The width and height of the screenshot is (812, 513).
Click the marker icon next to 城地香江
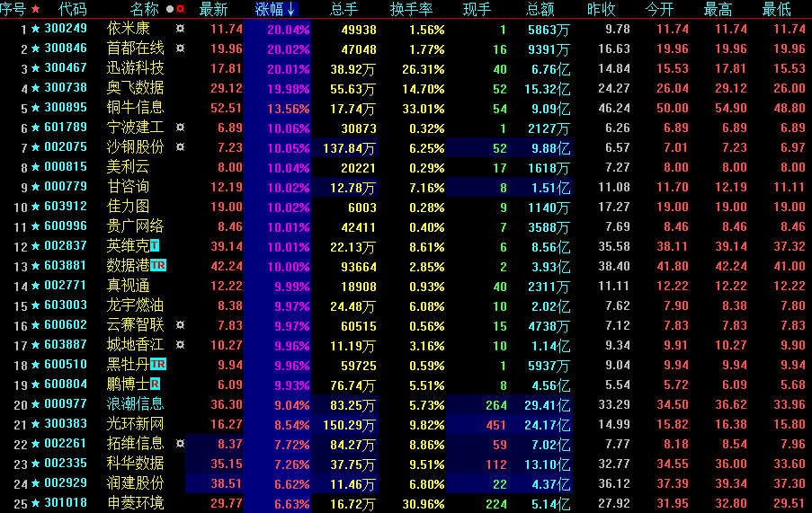point(180,344)
